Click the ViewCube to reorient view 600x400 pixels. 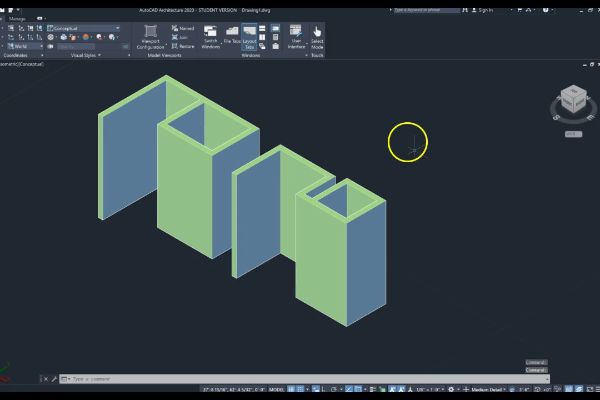(x=573, y=99)
